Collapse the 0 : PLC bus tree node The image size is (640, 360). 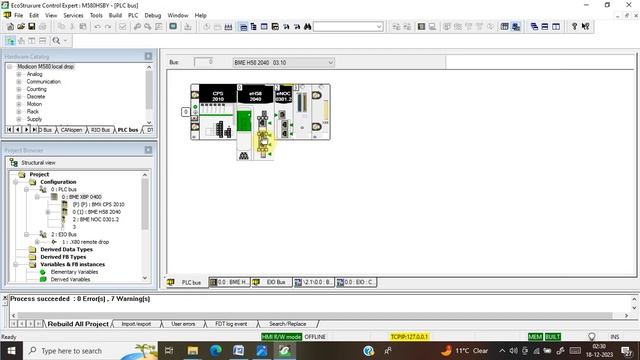click(26, 189)
